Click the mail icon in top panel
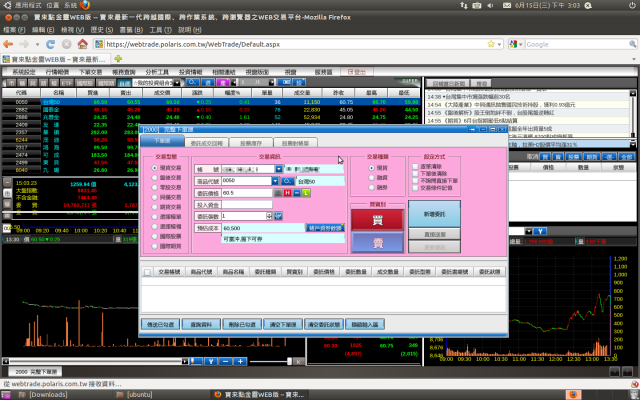The height and width of the screenshot is (400, 640). click(x=507, y=5)
